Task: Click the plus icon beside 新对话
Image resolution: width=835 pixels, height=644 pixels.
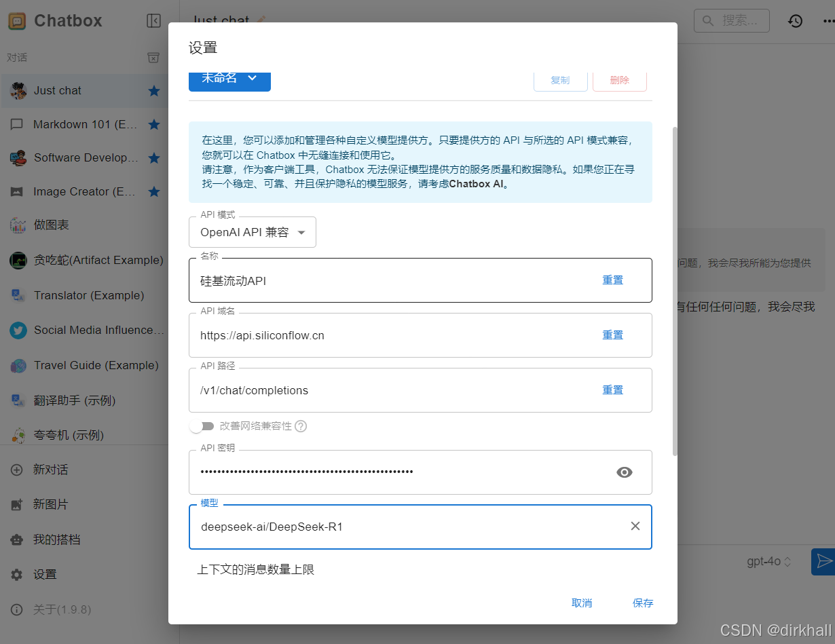Action: coord(17,470)
